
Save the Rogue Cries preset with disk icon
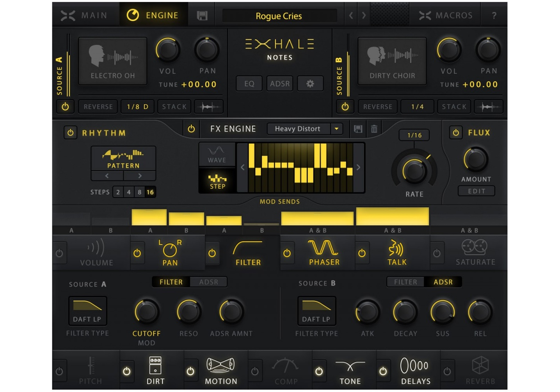tap(202, 16)
